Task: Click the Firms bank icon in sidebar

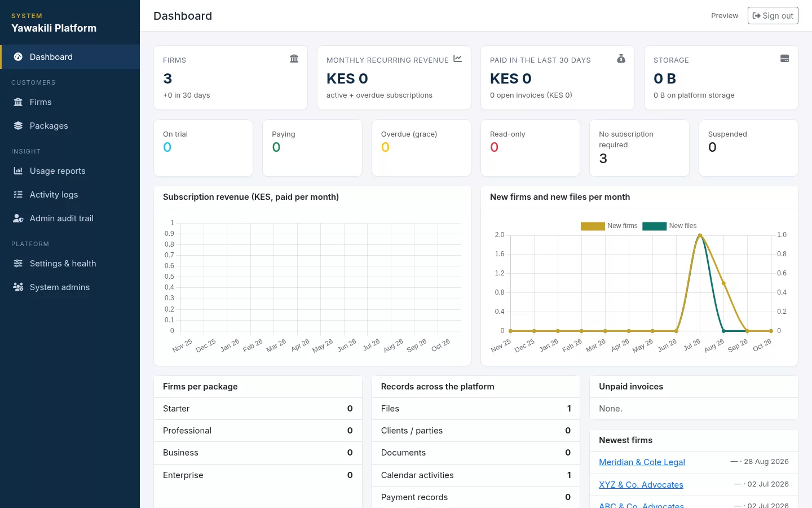Action: 18,102
